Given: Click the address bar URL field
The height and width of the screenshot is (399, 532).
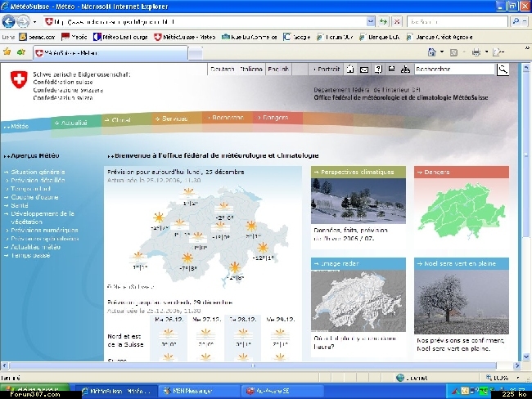Looking at the screenshot, I should point(205,22).
